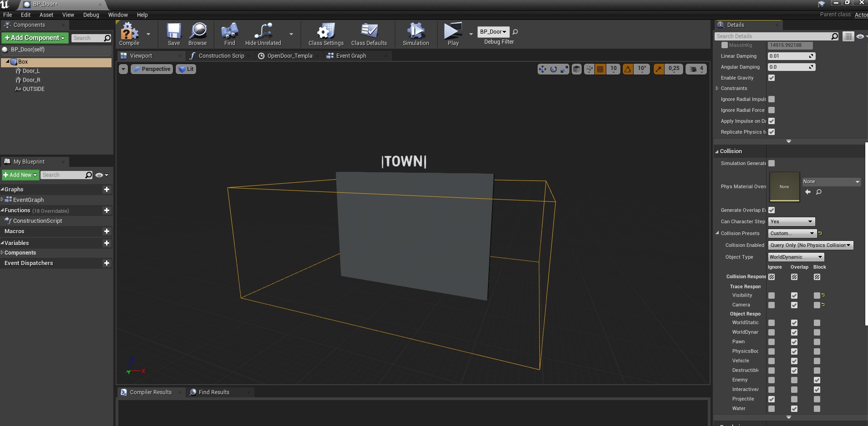Save the blueprint with Save icon
868x426 pixels.
click(173, 32)
